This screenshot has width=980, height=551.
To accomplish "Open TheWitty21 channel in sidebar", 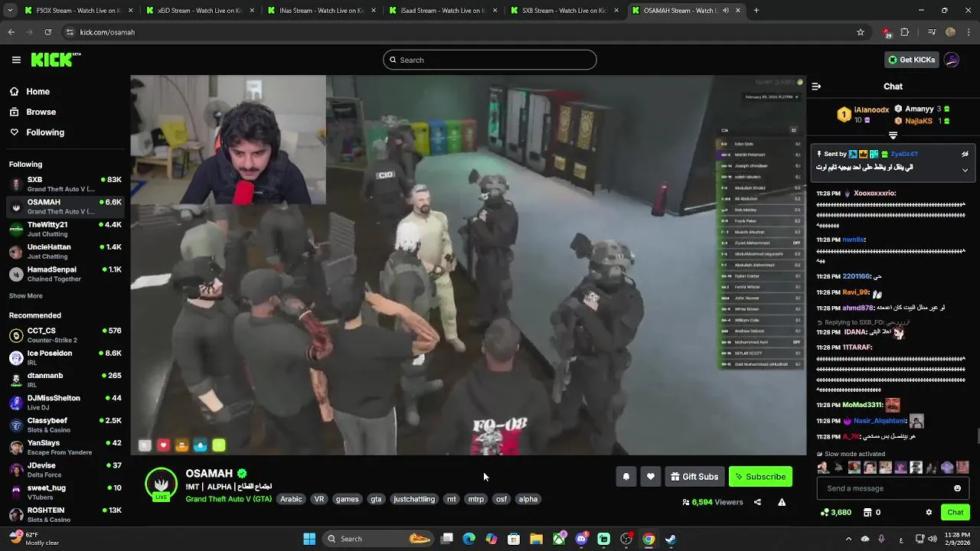I will [x=65, y=229].
